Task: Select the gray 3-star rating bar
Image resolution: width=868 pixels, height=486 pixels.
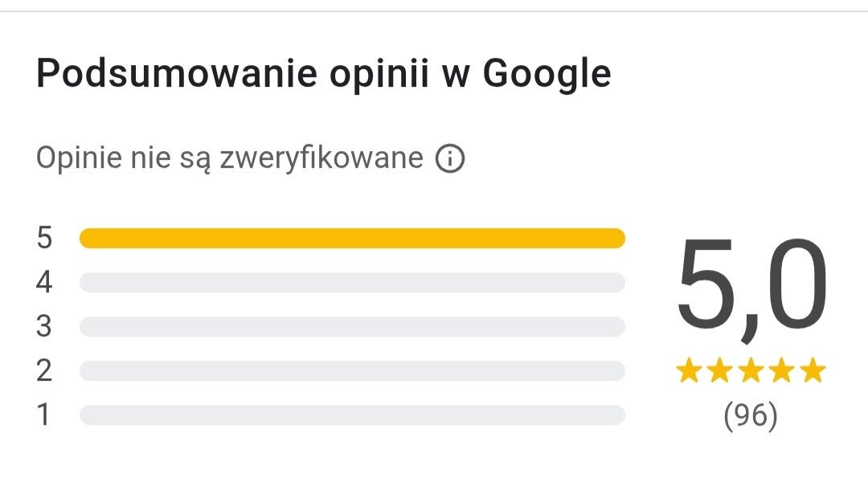Action: (352, 327)
